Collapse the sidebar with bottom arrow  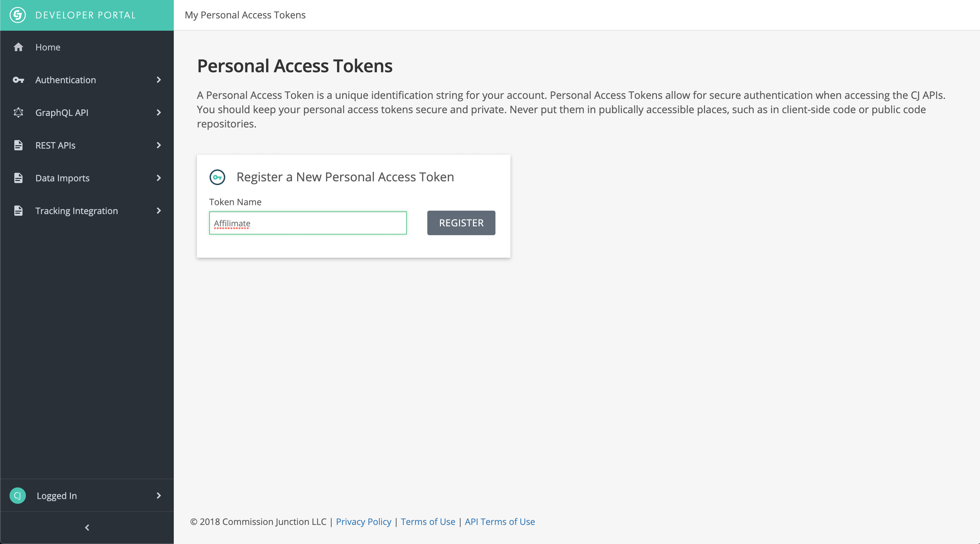coord(87,528)
